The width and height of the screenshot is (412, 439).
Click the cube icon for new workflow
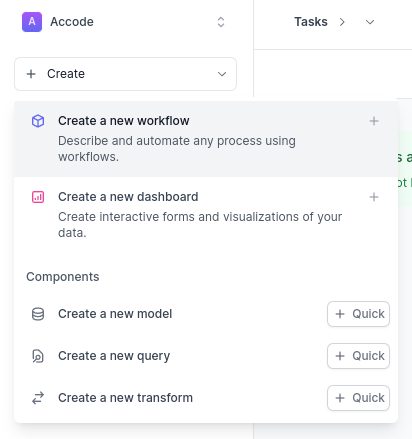38,121
